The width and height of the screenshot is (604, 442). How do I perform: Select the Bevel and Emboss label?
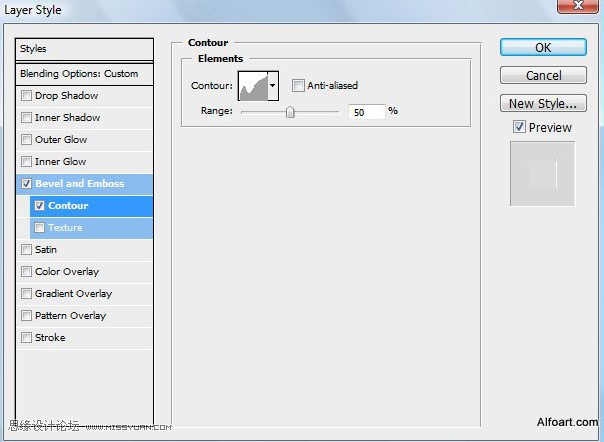(80, 183)
